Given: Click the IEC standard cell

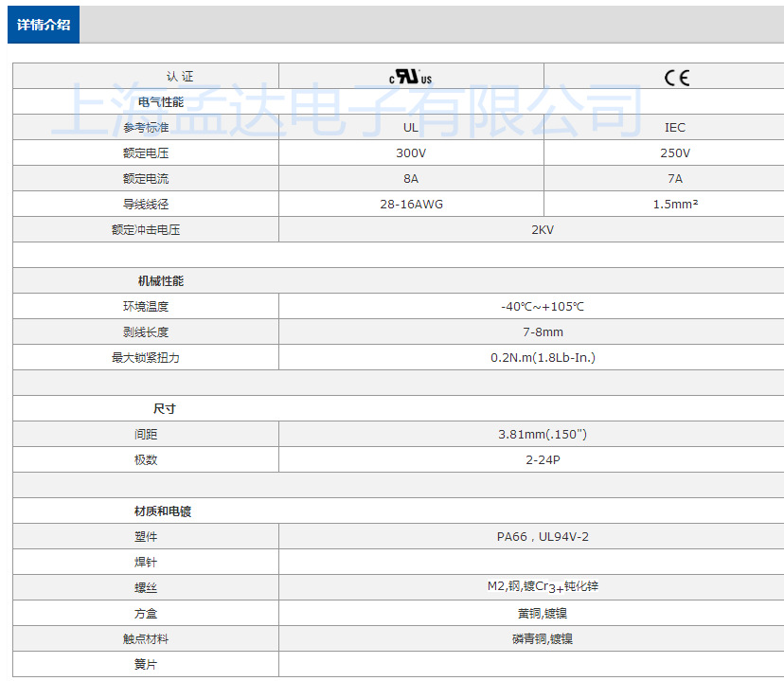Looking at the screenshot, I should (675, 128).
